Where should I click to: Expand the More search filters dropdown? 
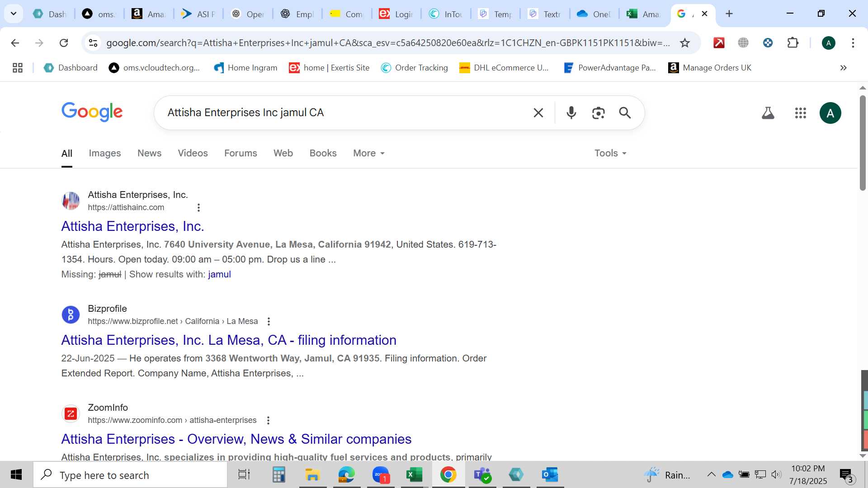(369, 153)
